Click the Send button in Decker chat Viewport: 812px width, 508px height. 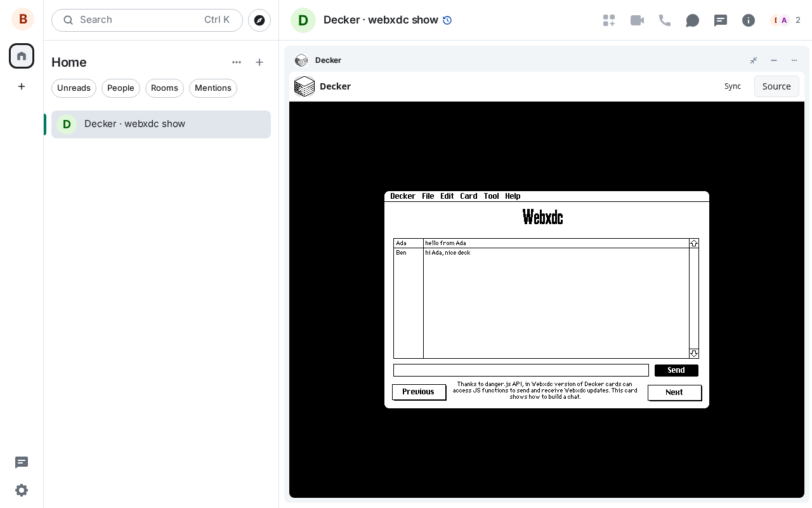point(676,370)
